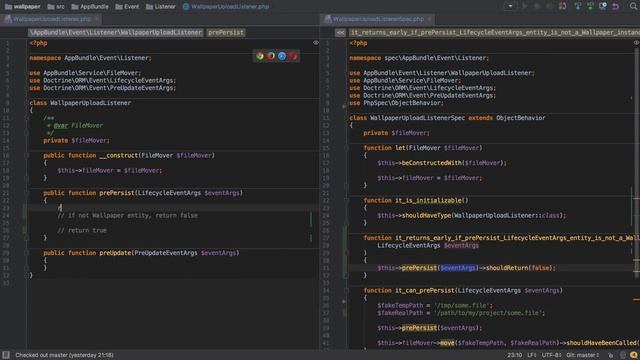Close the WallpaperUploadListener.php tab
Image resolution: width=640 pixels, height=360 pixels.
(x=97, y=19)
